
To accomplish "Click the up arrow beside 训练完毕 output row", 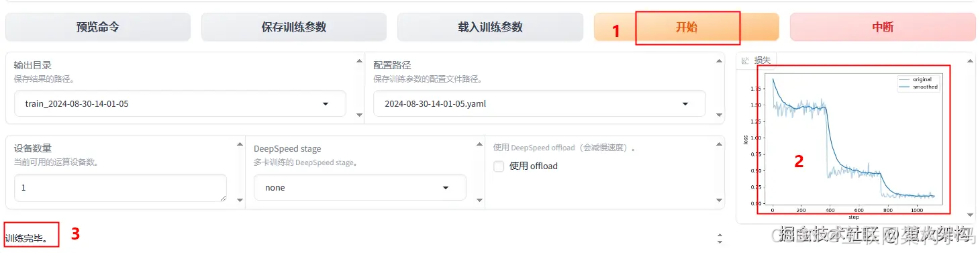I will click(x=719, y=236).
